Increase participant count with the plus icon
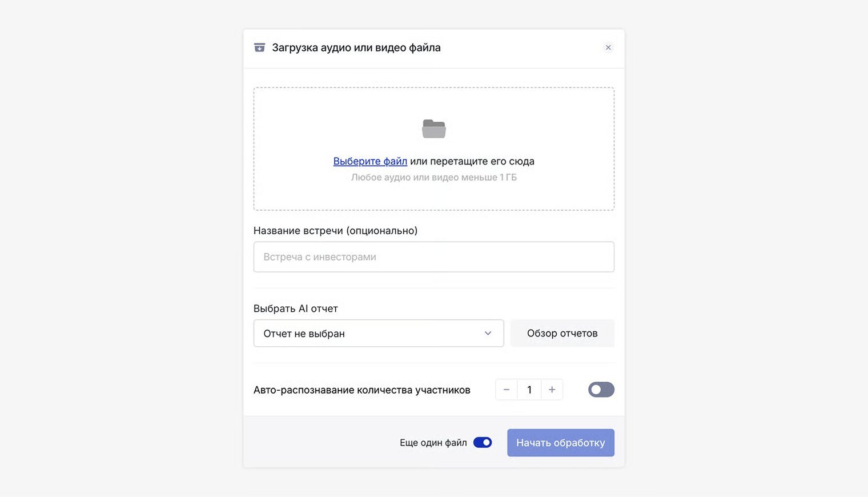This screenshot has width=868, height=497. (552, 390)
